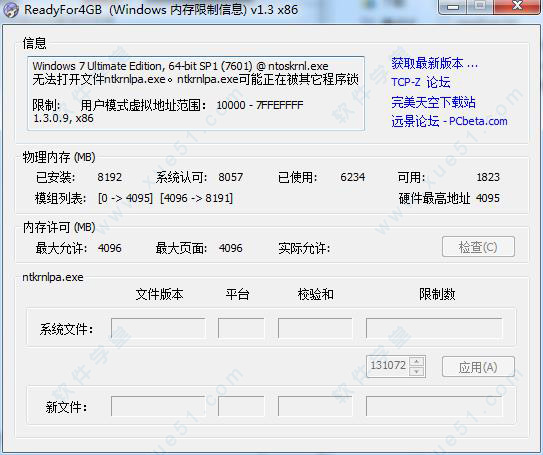Click the 限制数 column header

(x=437, y=294)
